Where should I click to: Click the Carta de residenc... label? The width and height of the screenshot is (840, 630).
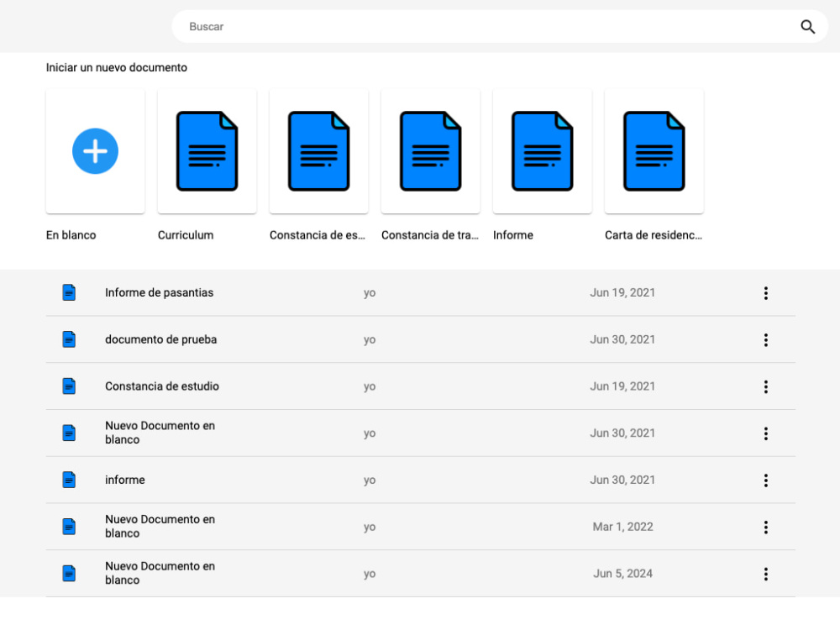click(653, 235)
